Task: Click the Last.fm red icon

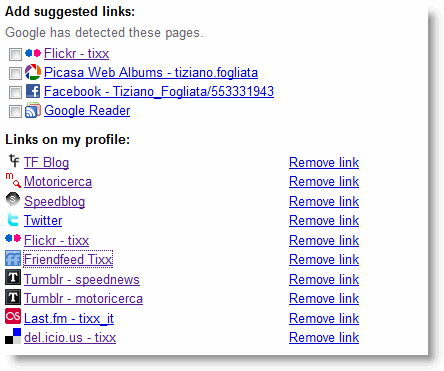Action: click(13, 316)
